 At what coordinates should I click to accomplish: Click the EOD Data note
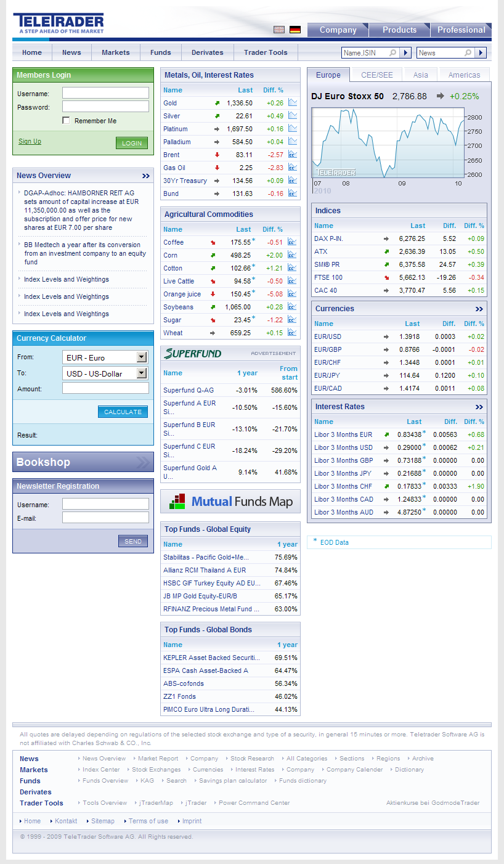[335, 542]
